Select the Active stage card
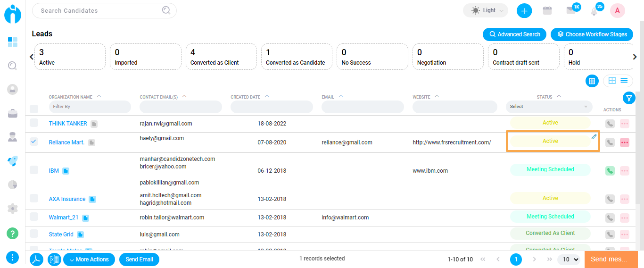Image resolution: width=644 pixels, height=268 pixels. click(70, 57)
